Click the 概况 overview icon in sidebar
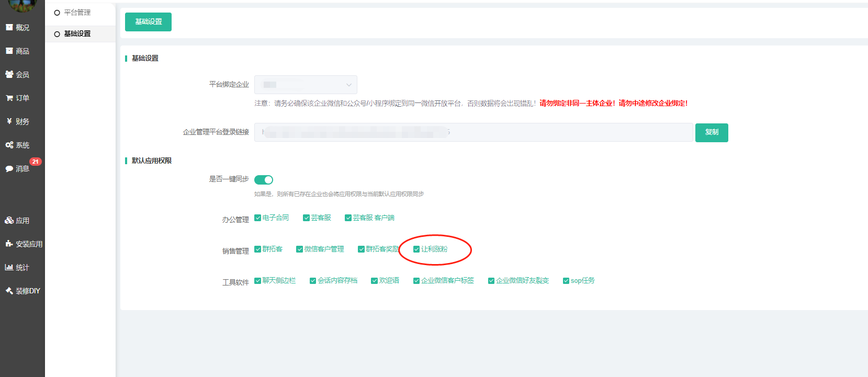868x377 pixels. pyautogui.click(x=9, y=27)
